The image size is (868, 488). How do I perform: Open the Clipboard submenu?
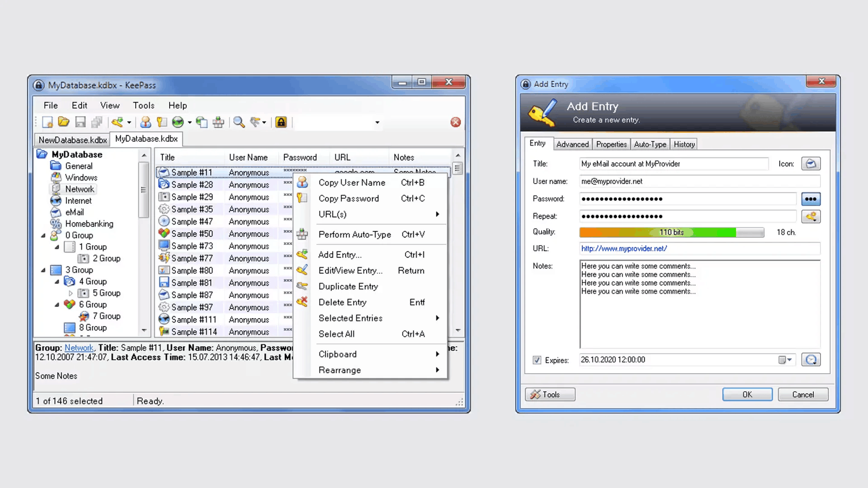(371, 354)
